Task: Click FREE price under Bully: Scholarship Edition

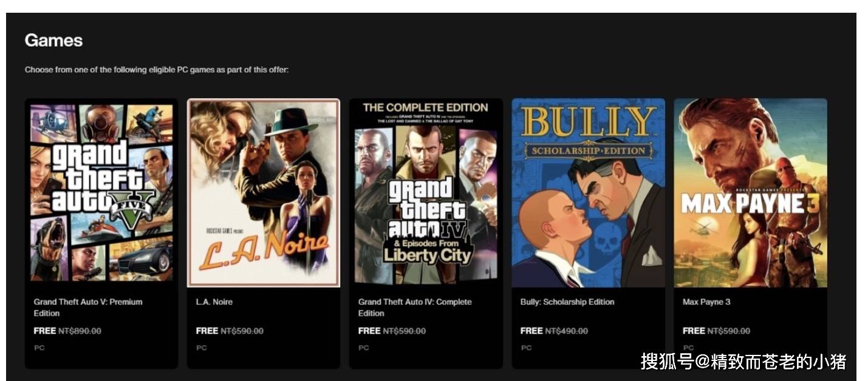Action: pos(531,331)
